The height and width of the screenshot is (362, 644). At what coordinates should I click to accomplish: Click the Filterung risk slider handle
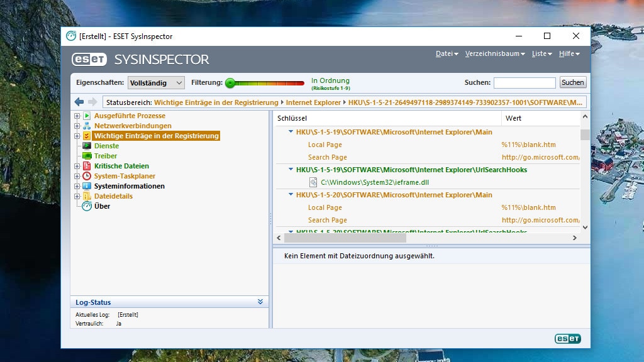tap(230, 83)
